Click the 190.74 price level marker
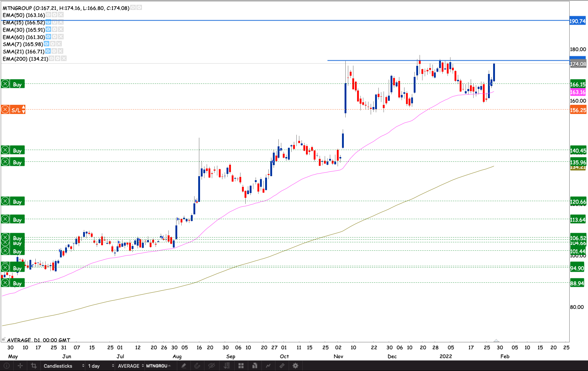 point(577,21)
